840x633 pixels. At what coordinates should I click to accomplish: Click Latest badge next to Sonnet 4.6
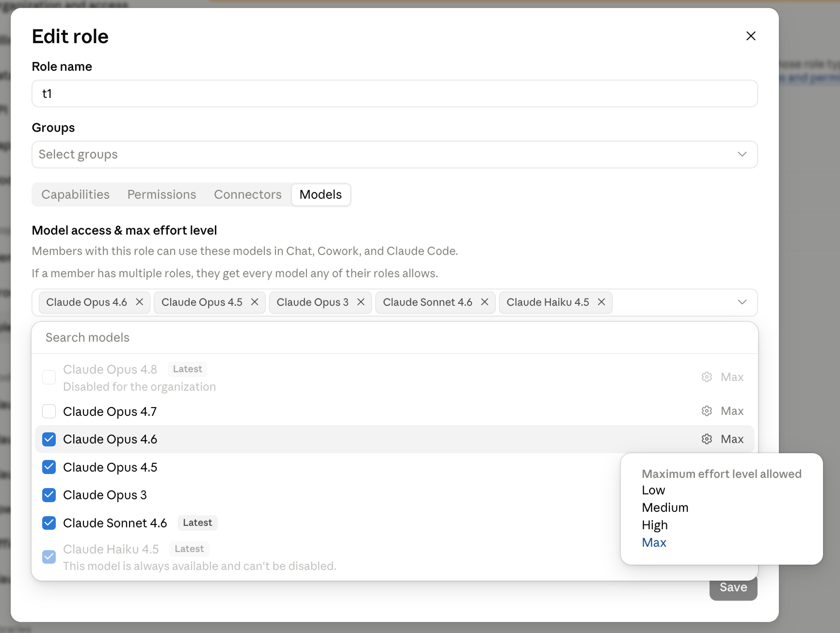[197, 523]
